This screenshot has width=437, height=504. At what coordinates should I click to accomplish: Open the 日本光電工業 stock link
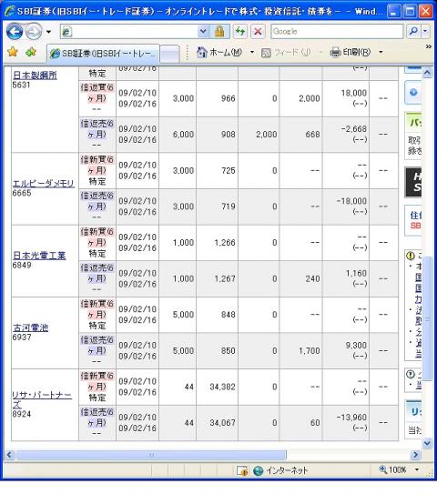pyautogui.click(x=39, y=256)
